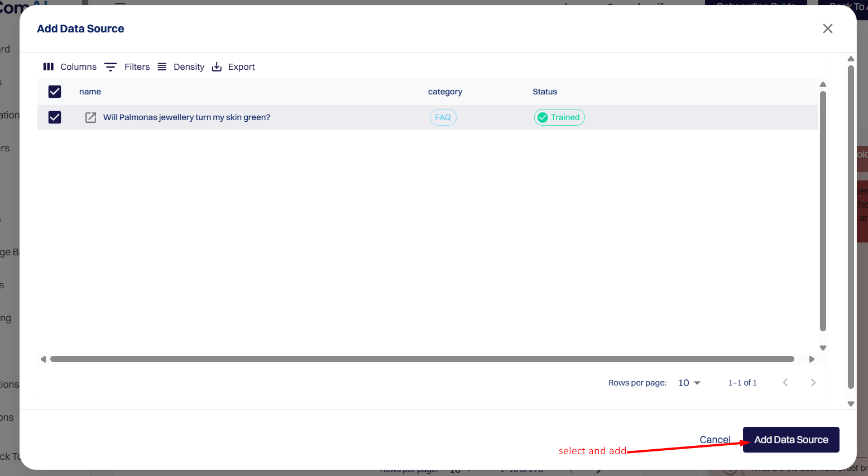Uncheck the Palmonas jewellery row checkbox
Image resolution: width=868 pixels, height=476 pixels.
click(55, 117)
